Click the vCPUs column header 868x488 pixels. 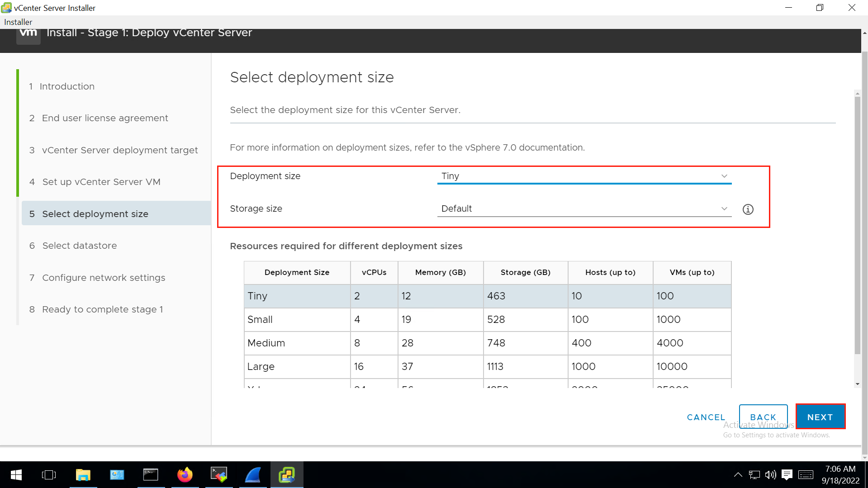(374, 272)
